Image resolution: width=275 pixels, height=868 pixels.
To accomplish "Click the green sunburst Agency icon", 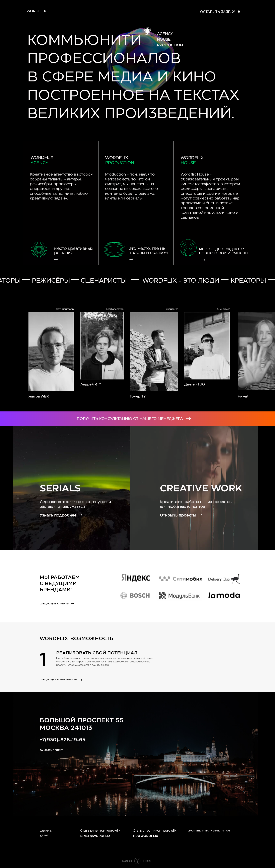I will pyautogui.click(x=39, y=250).
